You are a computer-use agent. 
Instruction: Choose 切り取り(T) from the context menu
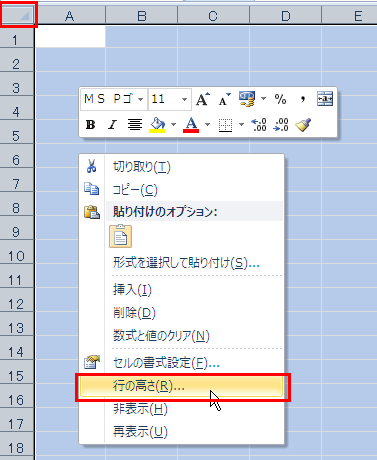coord(181,166)
